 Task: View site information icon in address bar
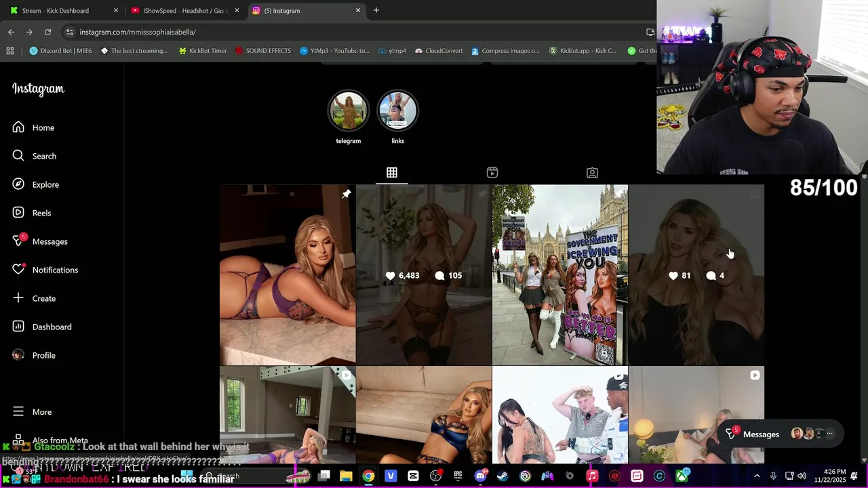pyautogui.click(x=69, y=32)
